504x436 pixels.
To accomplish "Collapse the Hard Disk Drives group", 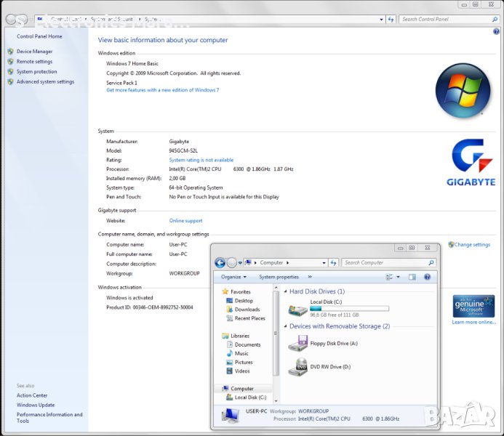I will tap(286, 291).
